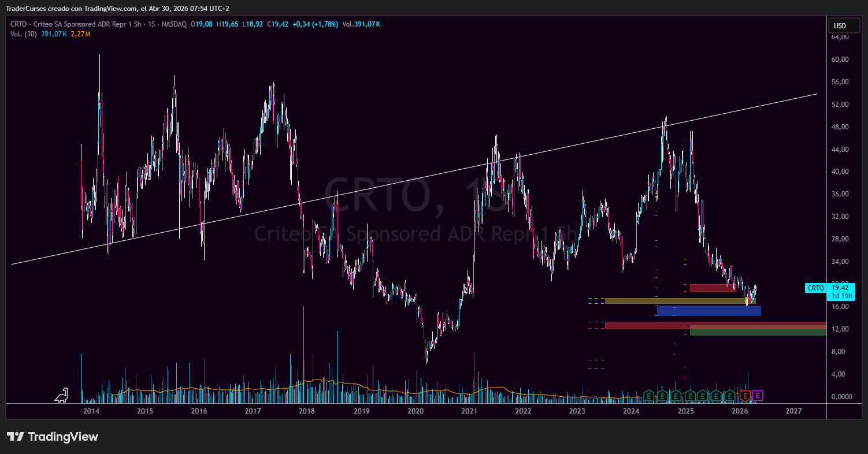
Task: Open the TradingView logo link
Action: (x=53, y=437)
